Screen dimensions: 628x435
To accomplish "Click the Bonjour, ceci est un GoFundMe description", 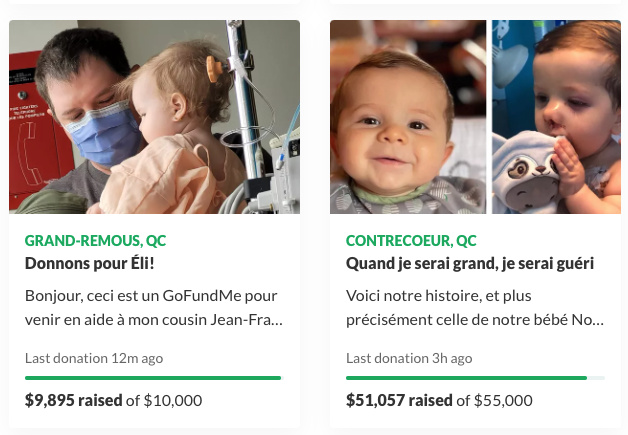I will pos(154,308).
